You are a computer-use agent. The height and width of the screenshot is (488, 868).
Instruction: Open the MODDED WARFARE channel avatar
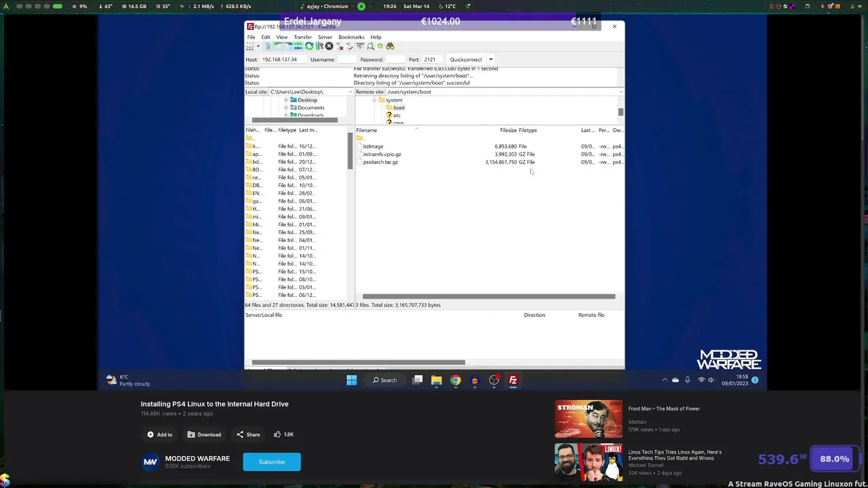pos(150,462)
